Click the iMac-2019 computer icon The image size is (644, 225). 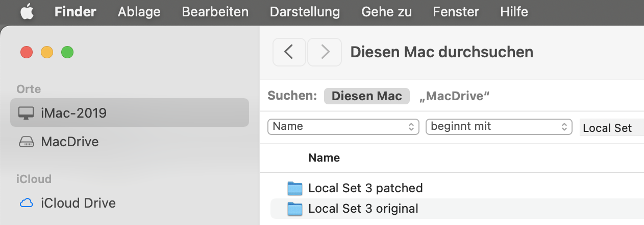point(26,112)
